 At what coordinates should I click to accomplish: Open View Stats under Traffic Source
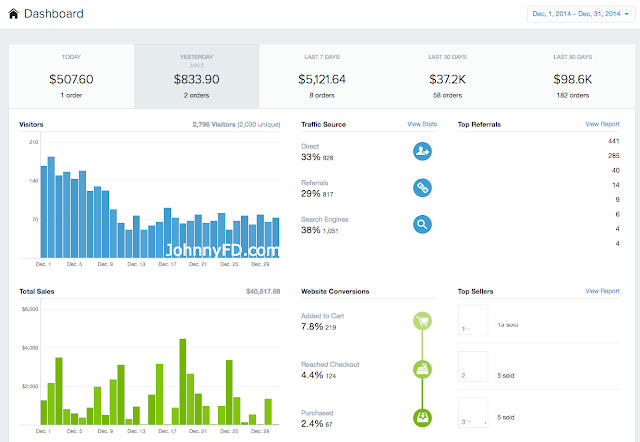point(422,124)
